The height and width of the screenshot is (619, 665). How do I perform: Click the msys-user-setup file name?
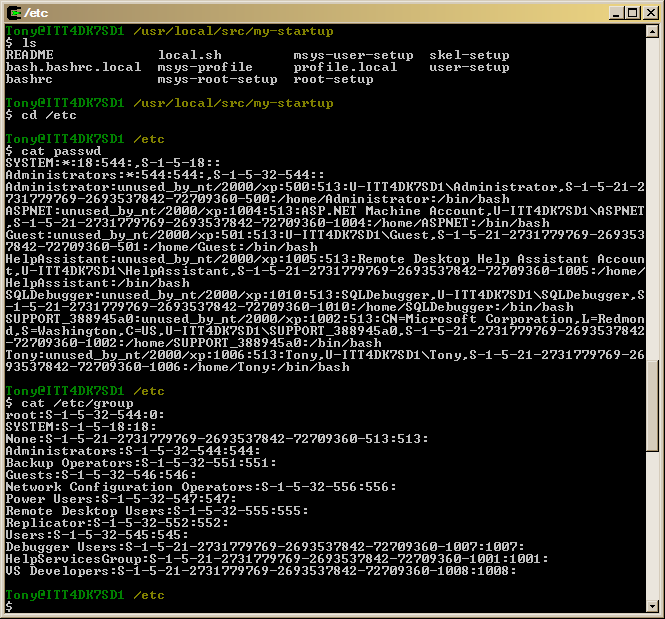[353, 55]
